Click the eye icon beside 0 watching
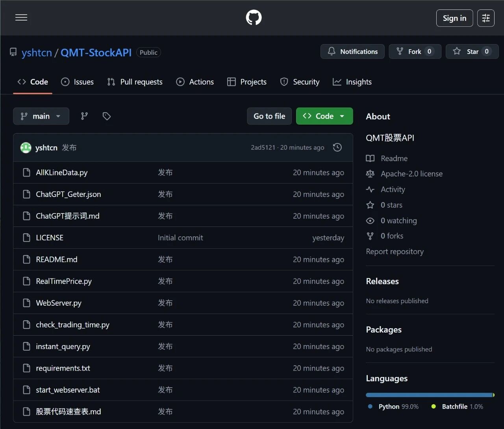504x429 pixels. click(370, 221)
